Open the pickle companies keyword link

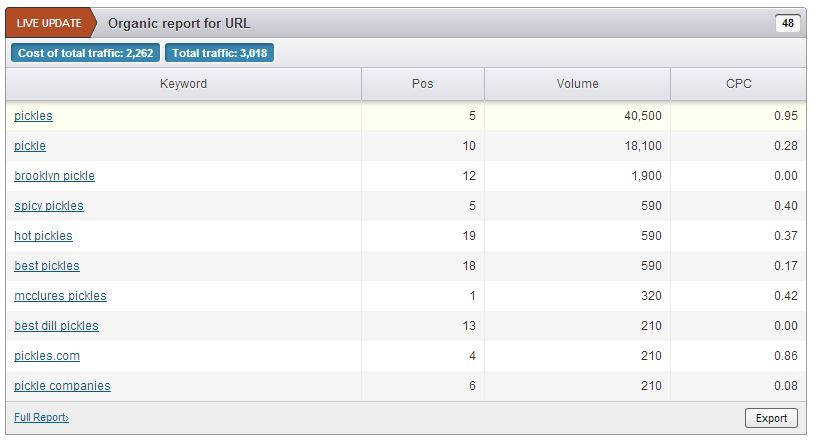tap(62, 386)
